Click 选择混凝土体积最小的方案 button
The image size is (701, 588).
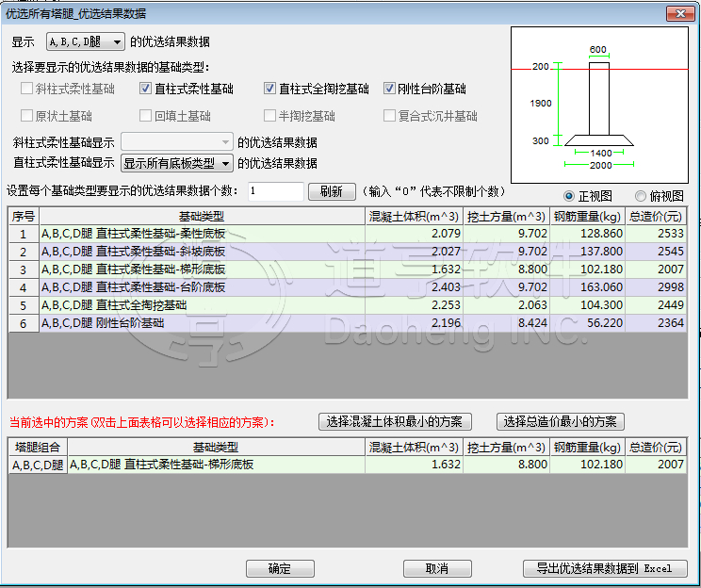[x=395, y=421]
